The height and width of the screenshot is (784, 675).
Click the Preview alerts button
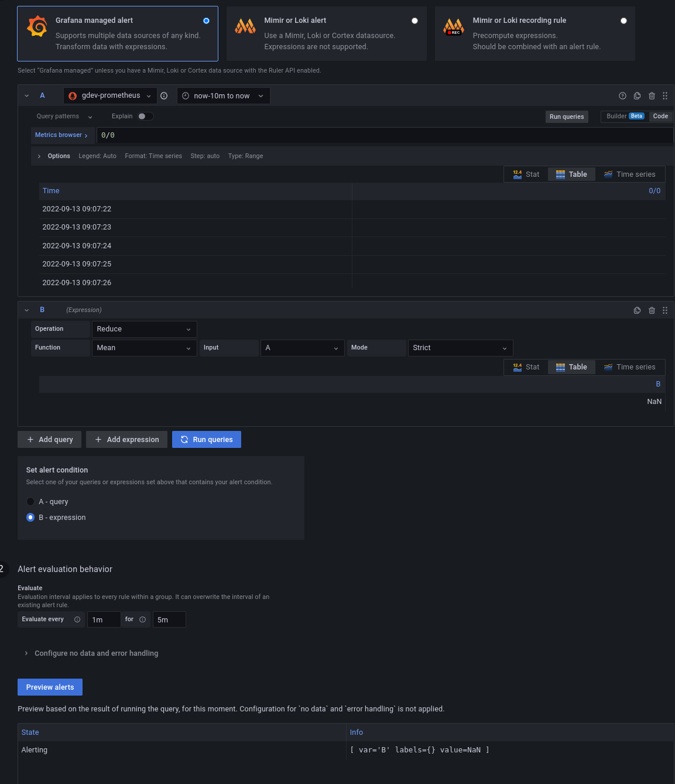50,687
